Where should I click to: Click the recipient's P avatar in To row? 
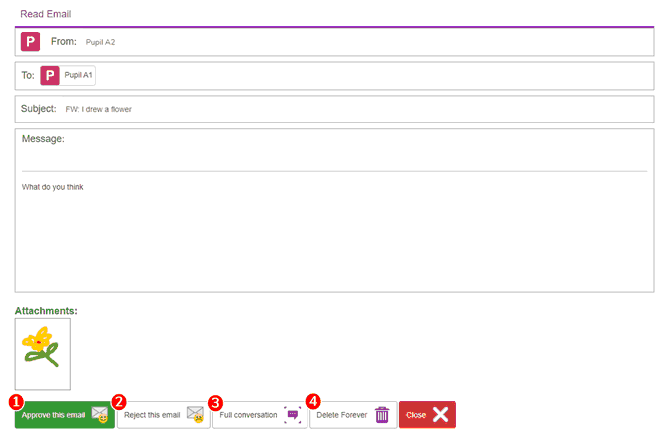50,76
